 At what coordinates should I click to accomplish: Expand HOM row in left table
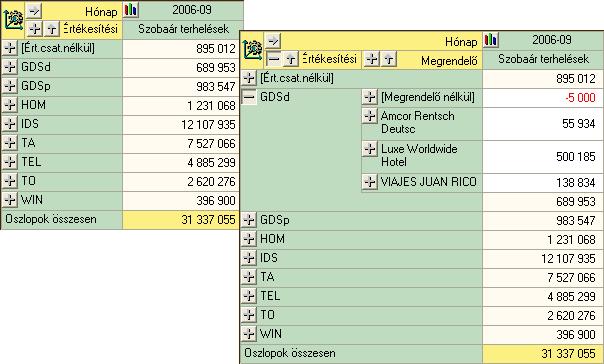point(10,105)
